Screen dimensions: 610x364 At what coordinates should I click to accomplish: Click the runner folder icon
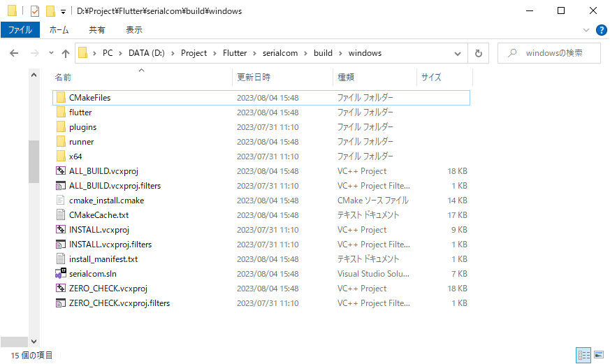(61, 142)
